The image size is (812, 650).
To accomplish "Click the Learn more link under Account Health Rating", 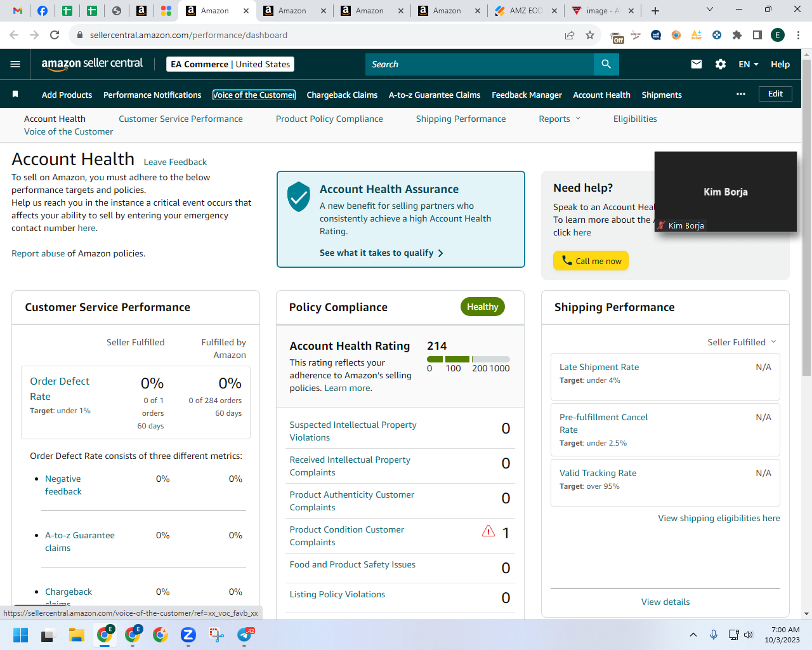I will coord(348,388).
